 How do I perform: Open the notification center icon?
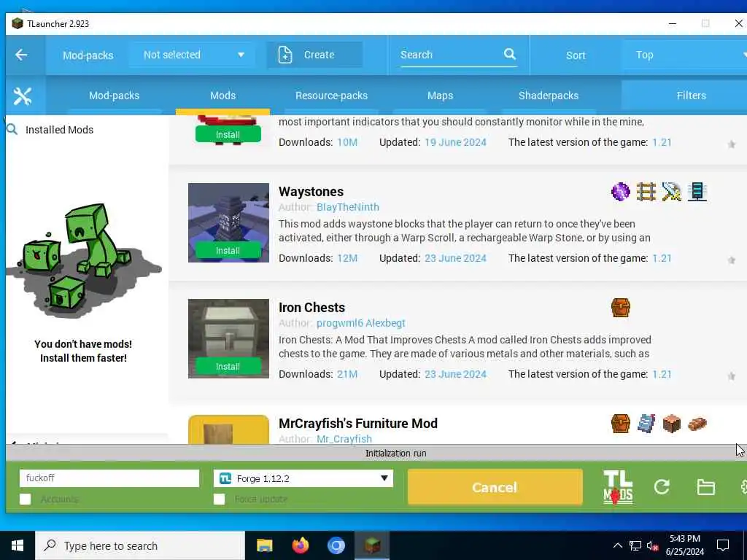click(723, 545)
